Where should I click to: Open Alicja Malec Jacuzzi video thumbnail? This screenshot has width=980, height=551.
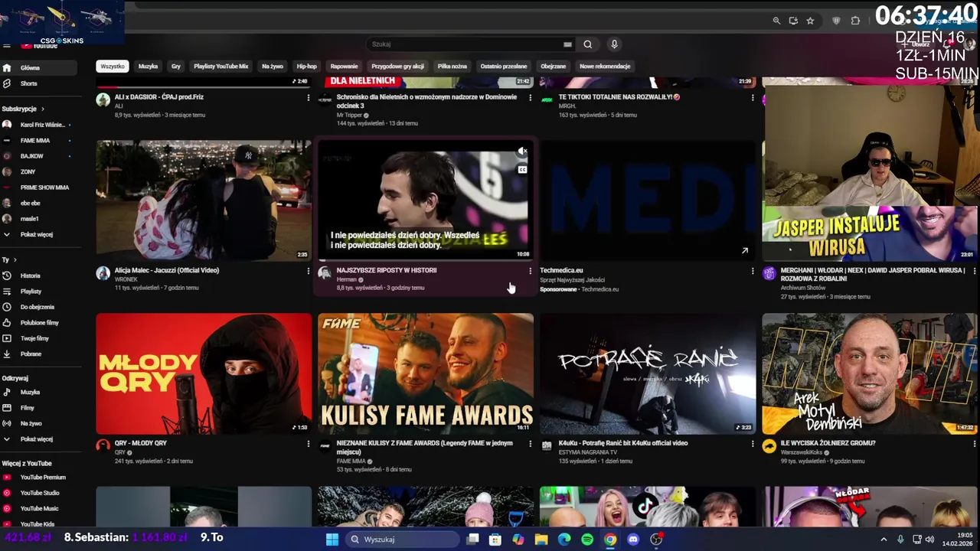pos(204,201)
